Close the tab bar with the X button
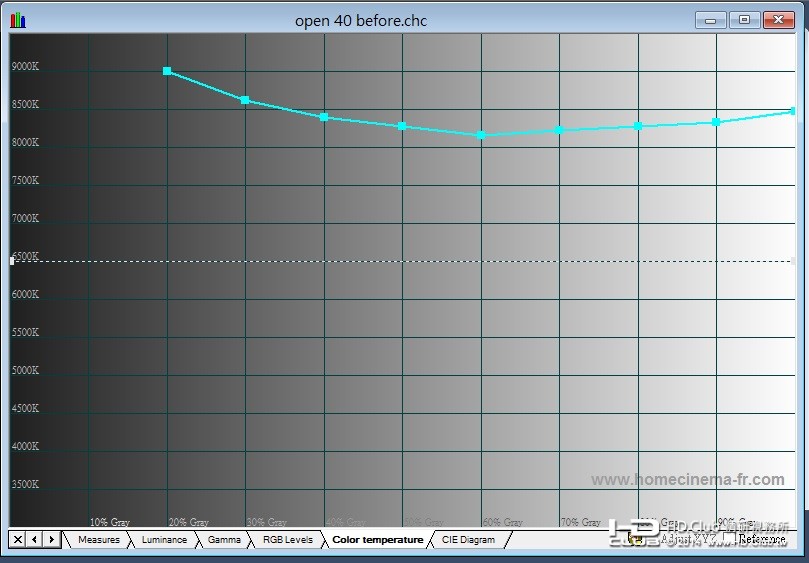Image resolution: width=809 pixels, height=563 pixels. point(18,540)
